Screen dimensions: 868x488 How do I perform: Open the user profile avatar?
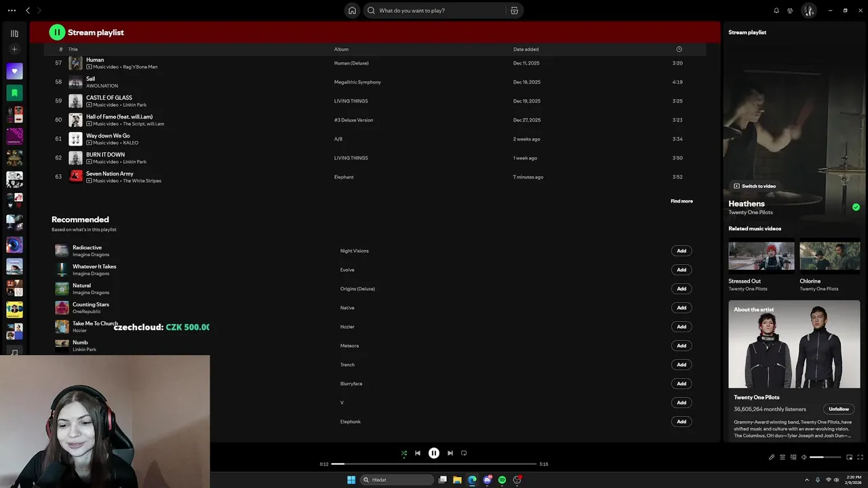coord(808,10)
